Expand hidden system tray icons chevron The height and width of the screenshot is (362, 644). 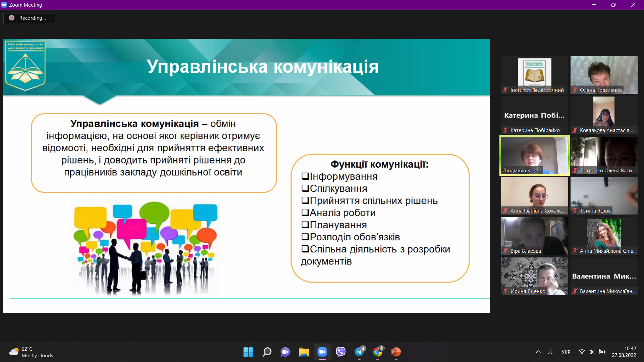point(538,352)
